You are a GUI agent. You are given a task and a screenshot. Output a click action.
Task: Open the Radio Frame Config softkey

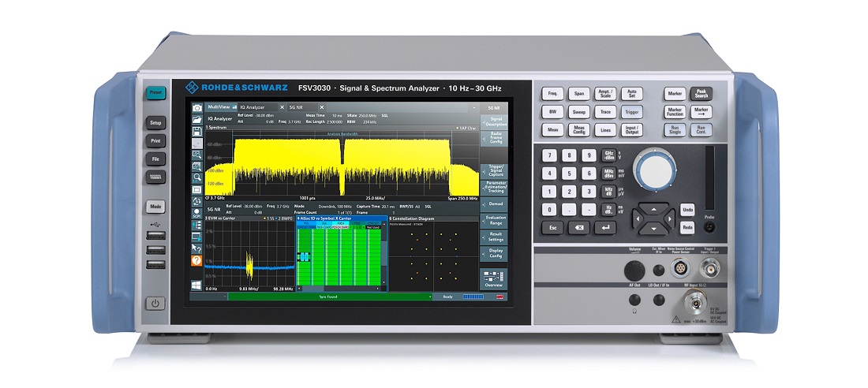point(494,138)
